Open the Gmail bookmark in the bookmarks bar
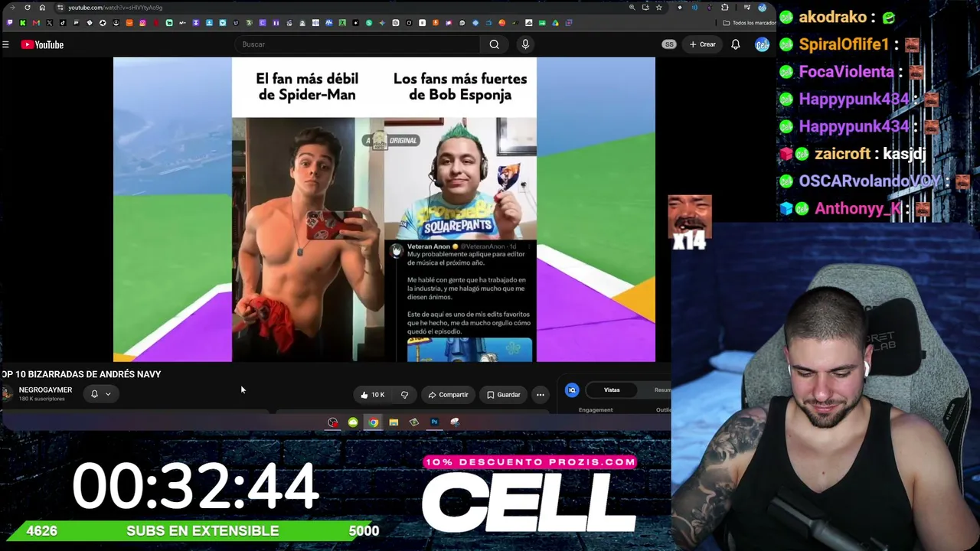Image resolution: width=980 pixels, height=551 pixels. pos(36,23)
